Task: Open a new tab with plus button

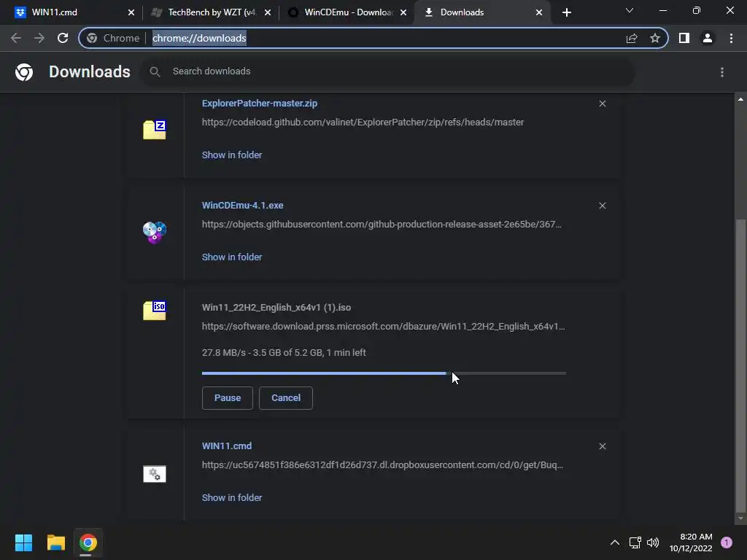Action: coord(566,12)
